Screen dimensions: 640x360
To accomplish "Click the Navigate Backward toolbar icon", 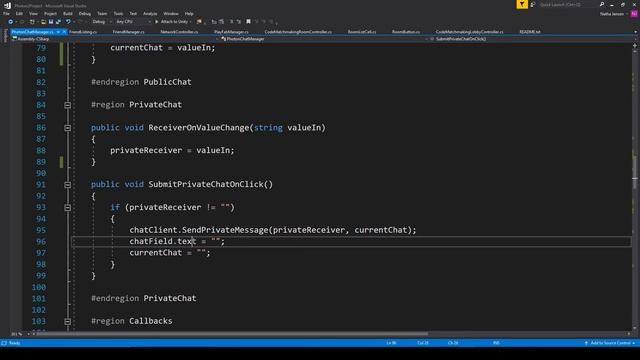I will point(11,22).
